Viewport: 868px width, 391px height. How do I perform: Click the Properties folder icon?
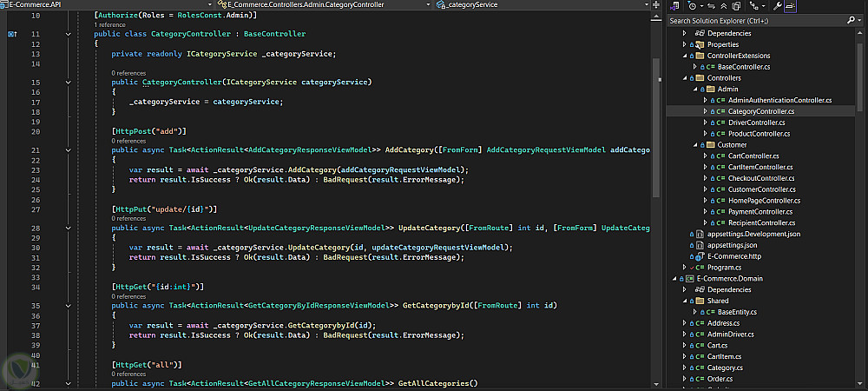pyautogui.click(x=700, y=44)
